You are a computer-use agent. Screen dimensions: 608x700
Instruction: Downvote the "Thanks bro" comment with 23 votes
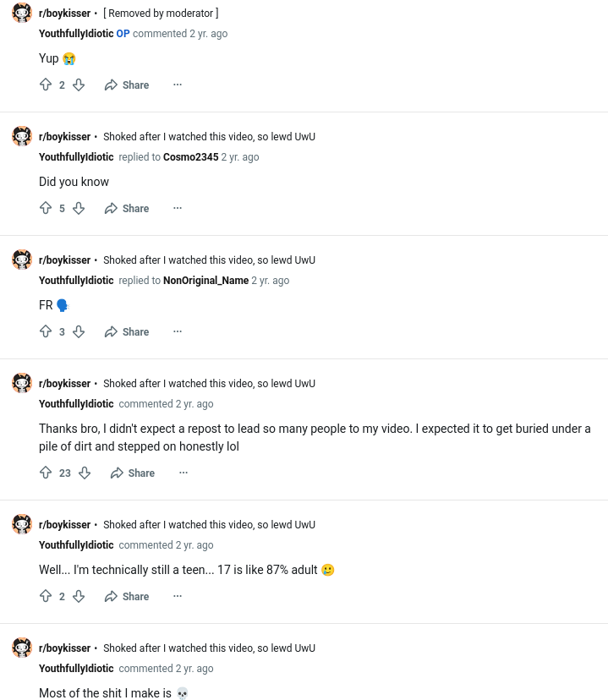[85, 473]
